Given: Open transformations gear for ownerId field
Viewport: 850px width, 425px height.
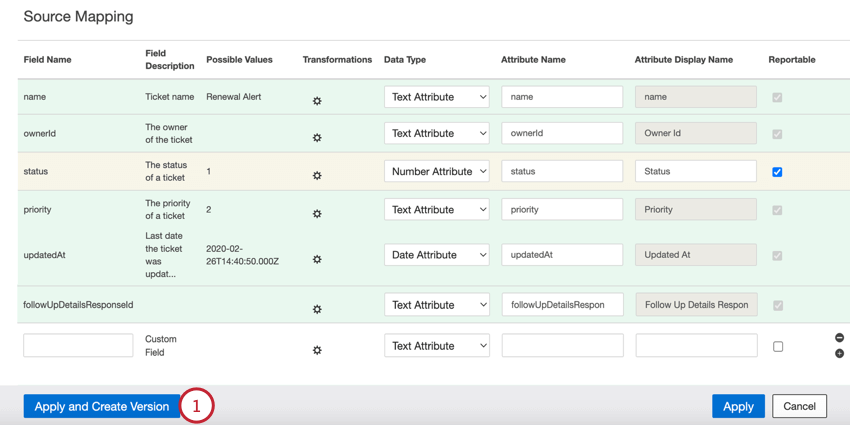Looking at the screenshot, I should [x=317, y=137].
